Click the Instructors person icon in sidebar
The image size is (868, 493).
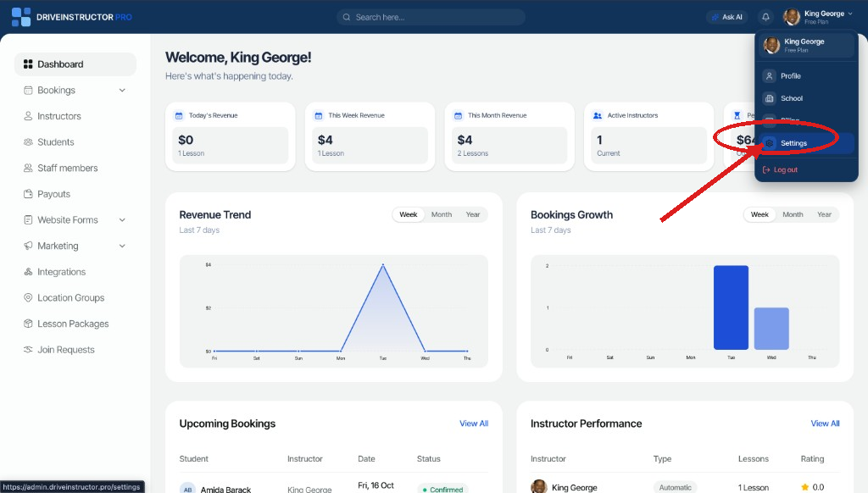(28, 116)
